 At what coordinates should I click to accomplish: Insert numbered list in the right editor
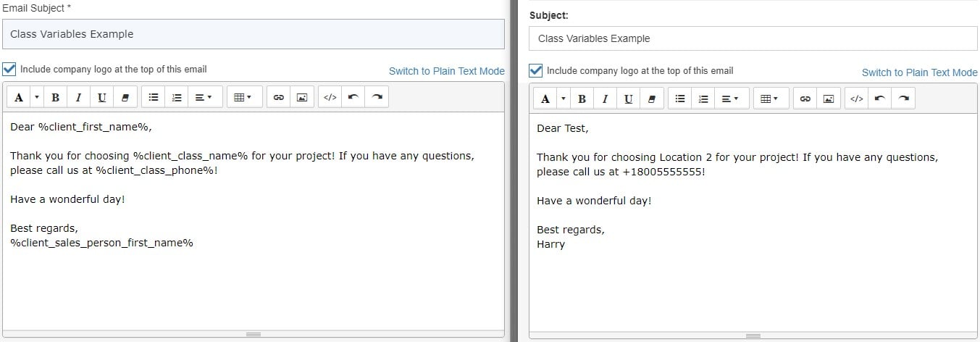[703, 99]
